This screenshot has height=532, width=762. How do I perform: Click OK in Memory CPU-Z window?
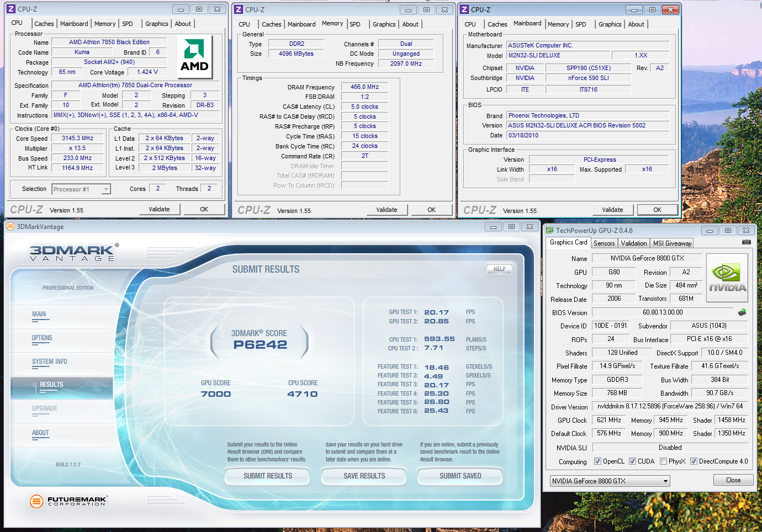[x=431, y=210]
